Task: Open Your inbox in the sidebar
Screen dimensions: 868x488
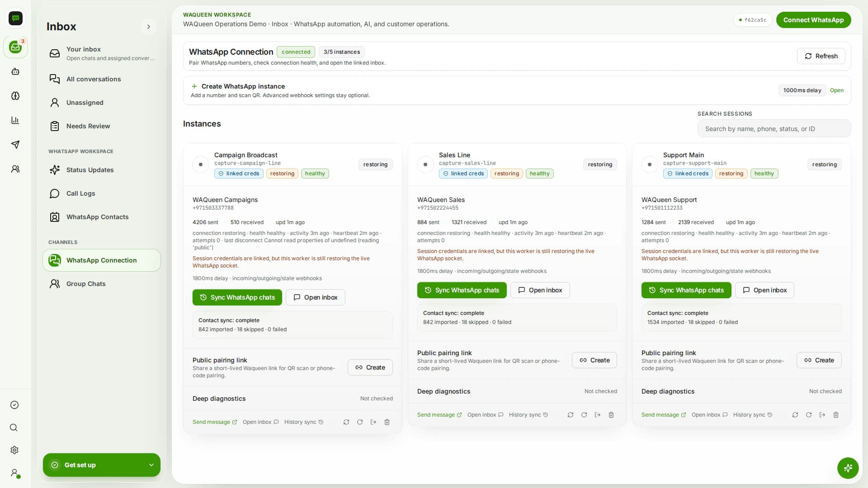Action: click(x=102, y=53)
